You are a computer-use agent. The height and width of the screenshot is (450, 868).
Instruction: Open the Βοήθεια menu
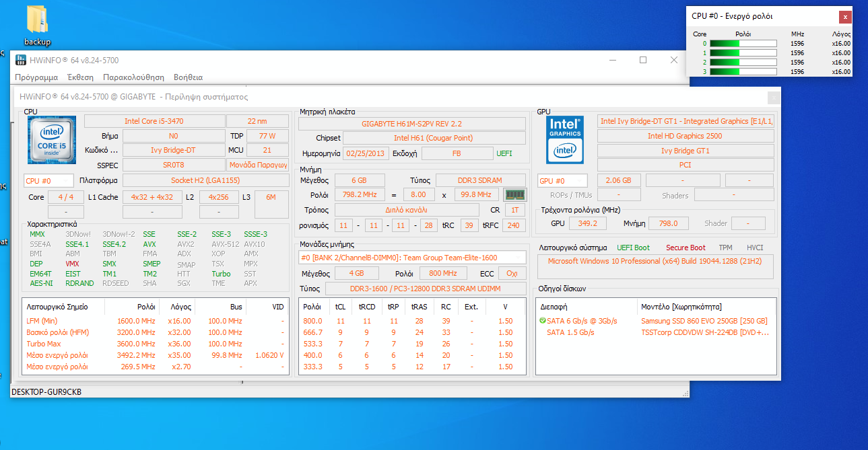pyautogui.click(x=188, y=77)
